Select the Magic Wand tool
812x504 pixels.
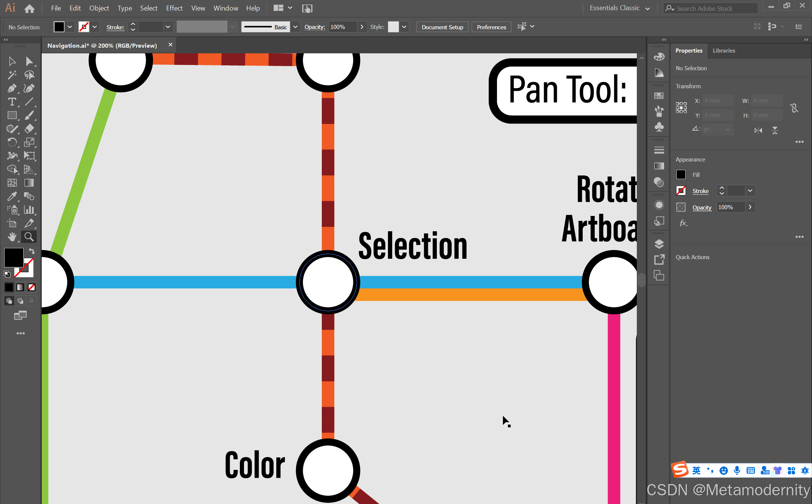pos(12,75)
